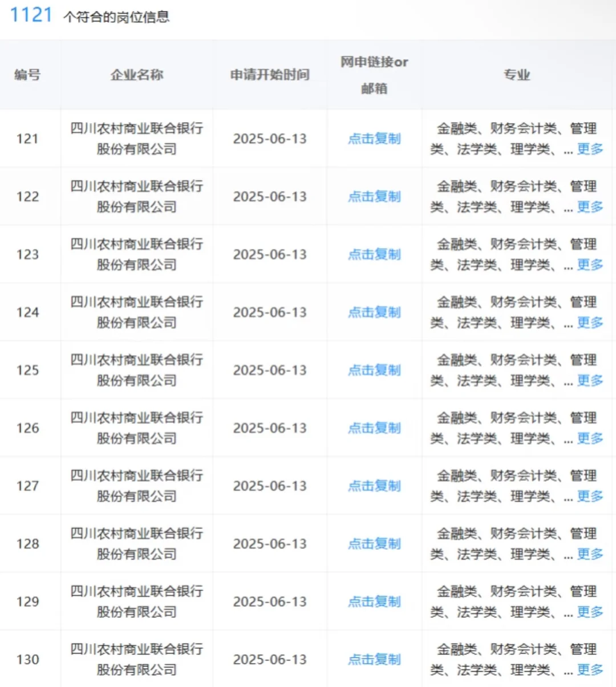The height and width of the screenshot is (687, 616).
Task: Show more majors for row 124
Action: [x=590, y=323]
